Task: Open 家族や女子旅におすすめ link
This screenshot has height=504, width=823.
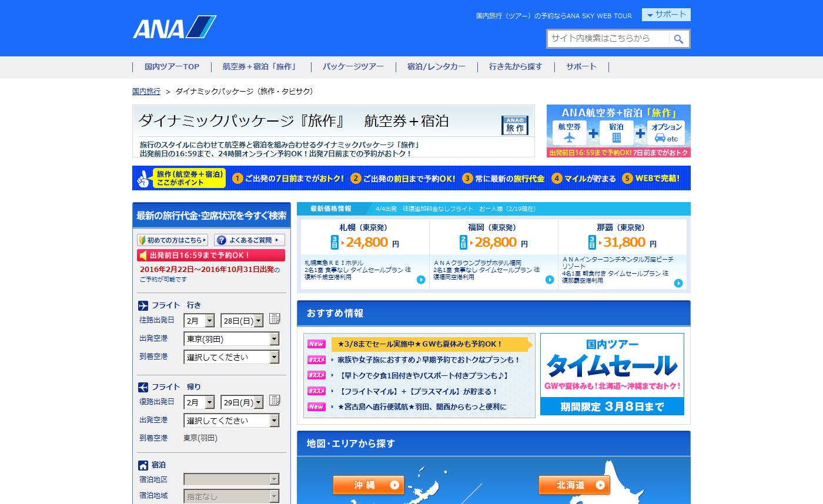Action: 429,359
